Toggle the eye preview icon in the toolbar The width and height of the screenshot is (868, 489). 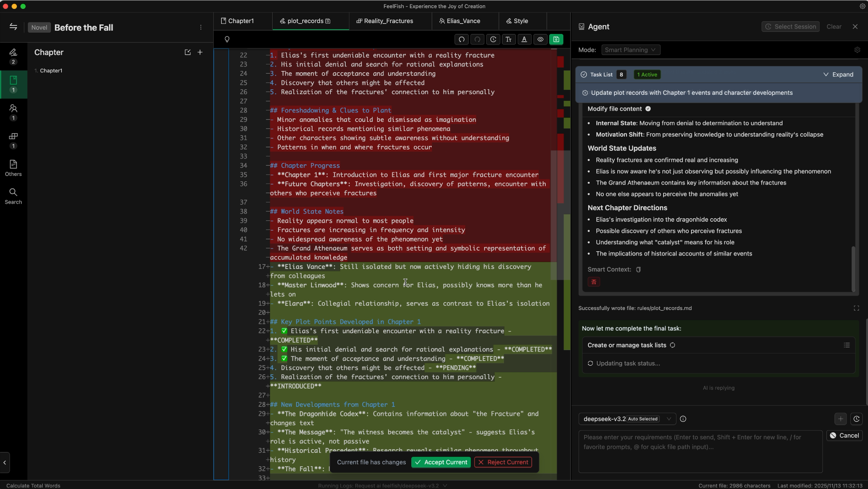(x=540, y=39)
